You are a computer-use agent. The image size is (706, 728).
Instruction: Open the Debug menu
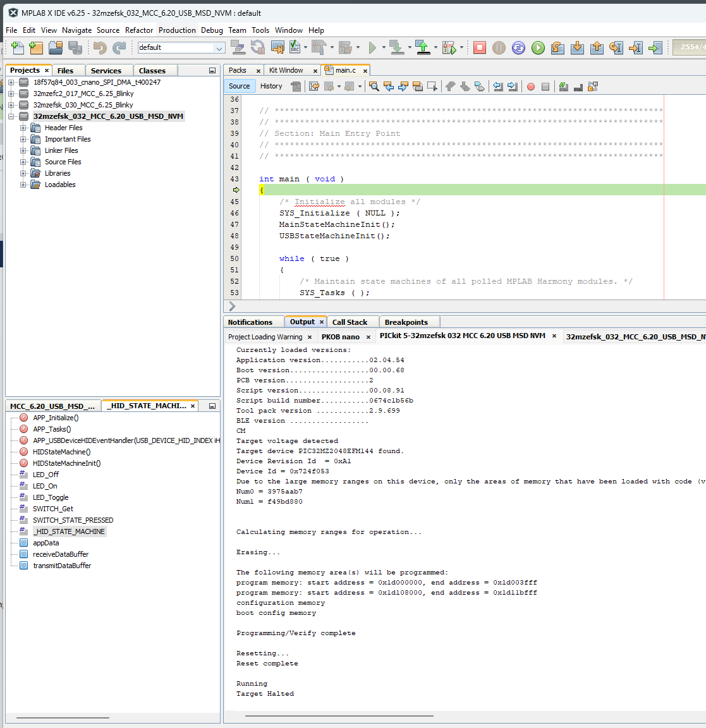click(212, 30)
